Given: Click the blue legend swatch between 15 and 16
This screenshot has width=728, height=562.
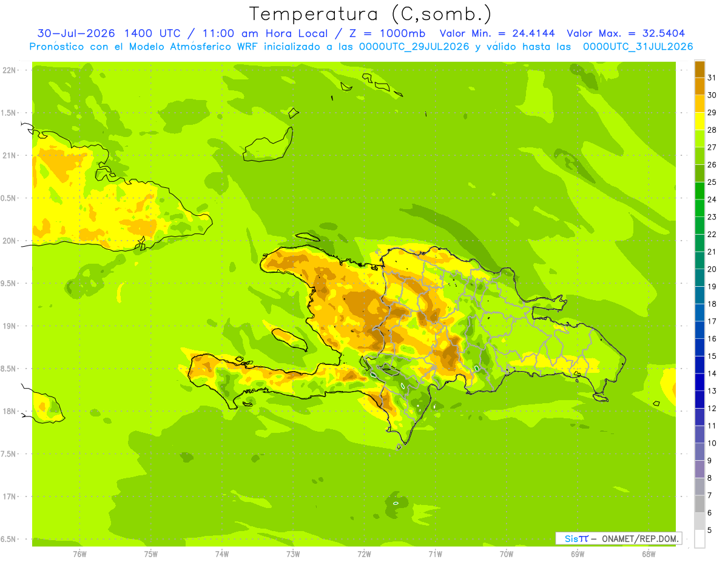Looking at the screenshot, I should click(699, 347).
